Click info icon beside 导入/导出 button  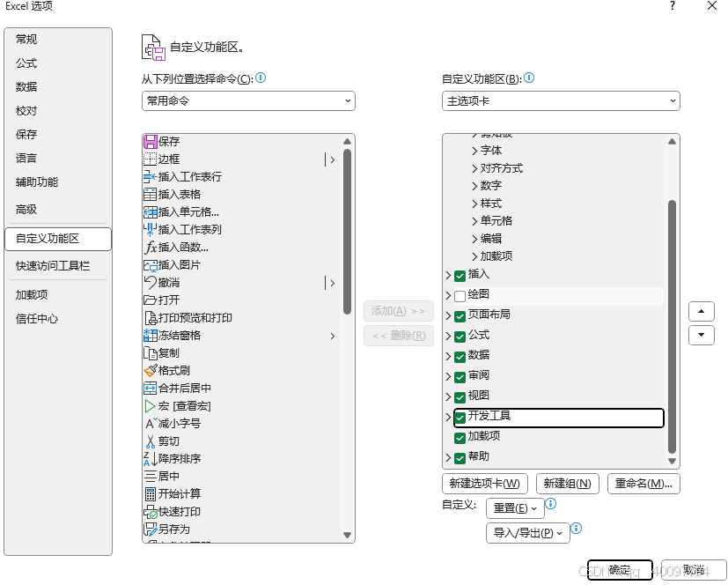pos(577,528)
